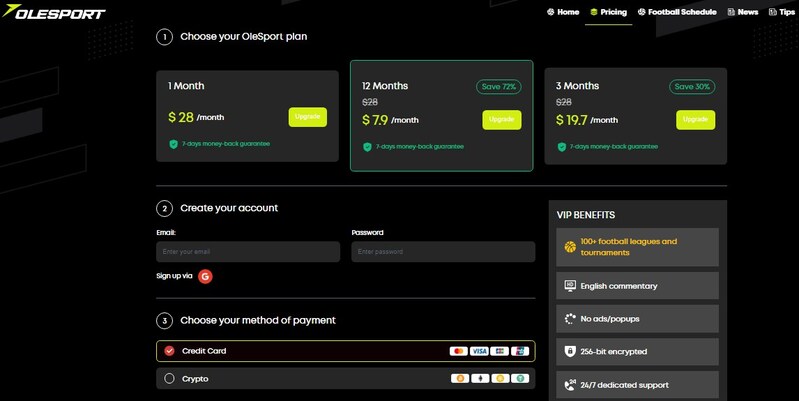Image resolution: width=799 pixels, height=401 pixels.
Task: Click the Mastercard icon on Credit Card row
Action: 459,351
